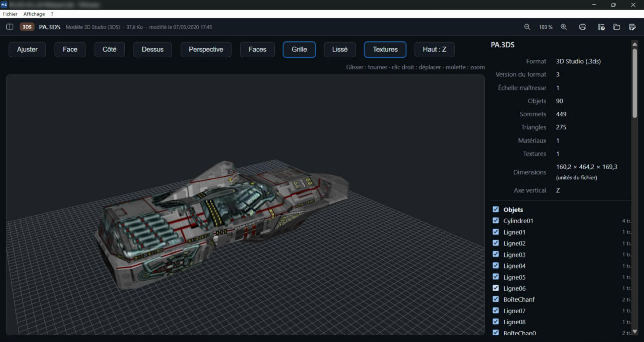Viewport: 644px width, 342px height.
Task: Click the Haut : Z axis button
Action: (x=434, y=49)
